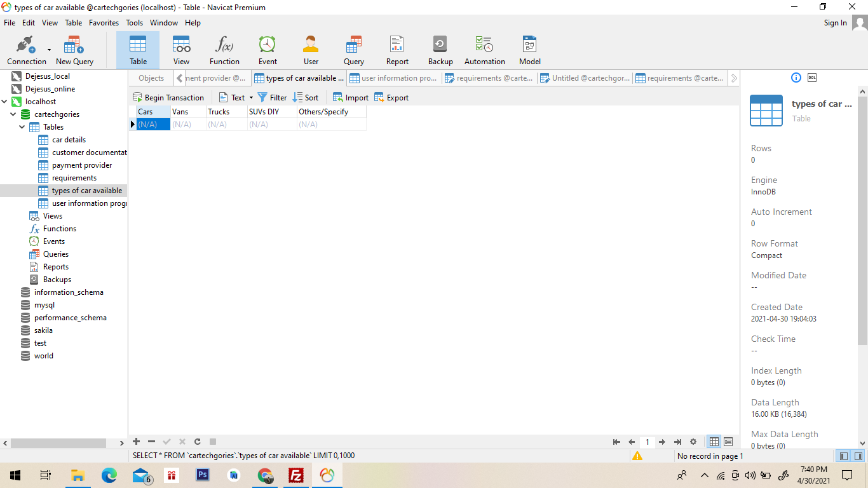Switch to form view display
The image size is (868, 488).
pyautogui.click(x=728, y=442)
